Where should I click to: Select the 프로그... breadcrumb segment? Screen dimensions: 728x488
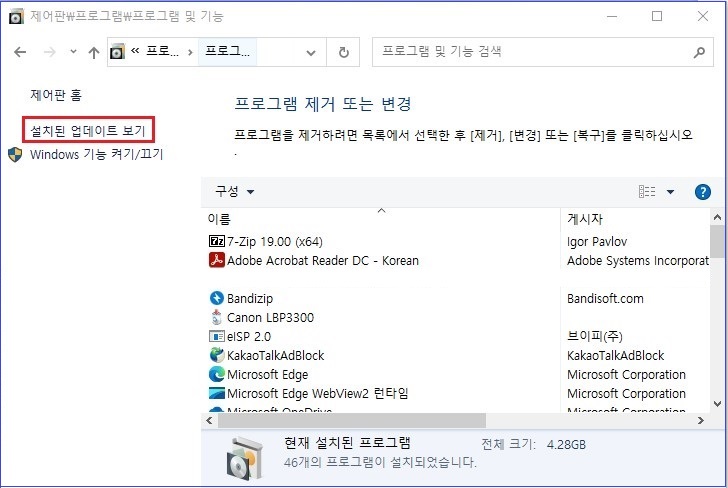click(227, 51)
